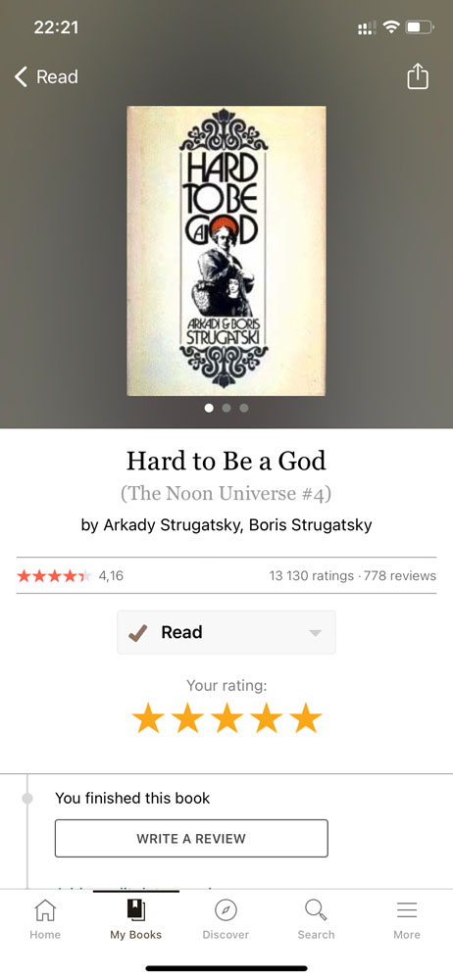The width and height of the screenshot is (453, 980).
Task: Click the Write a Review button
Action: 191,838
